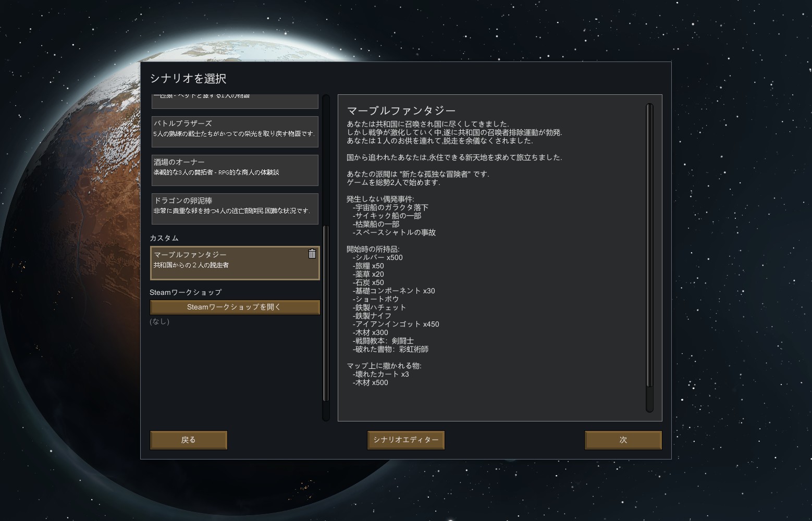Click the -枯葉船の一部 line

coord(376,224)
